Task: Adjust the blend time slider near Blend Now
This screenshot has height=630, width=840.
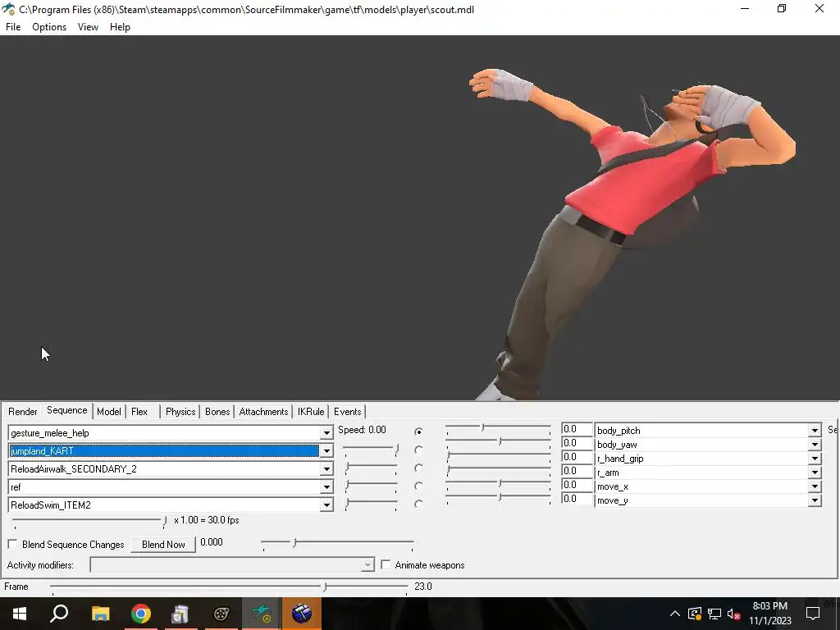Action: point(337,544)
